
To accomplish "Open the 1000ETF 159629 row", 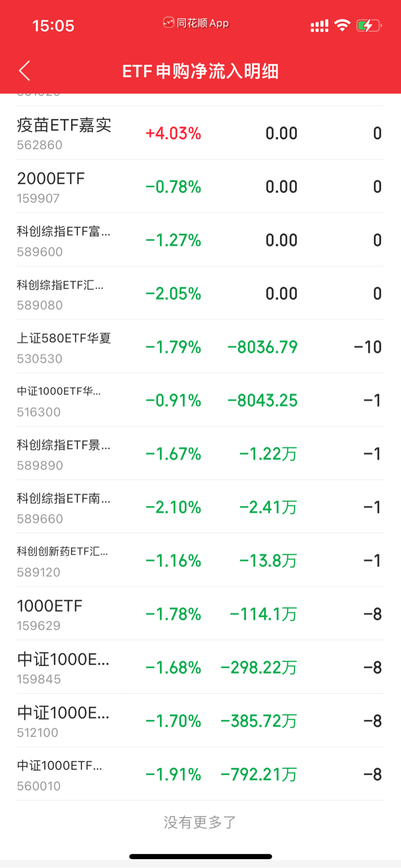I will (x=200, y=614).
